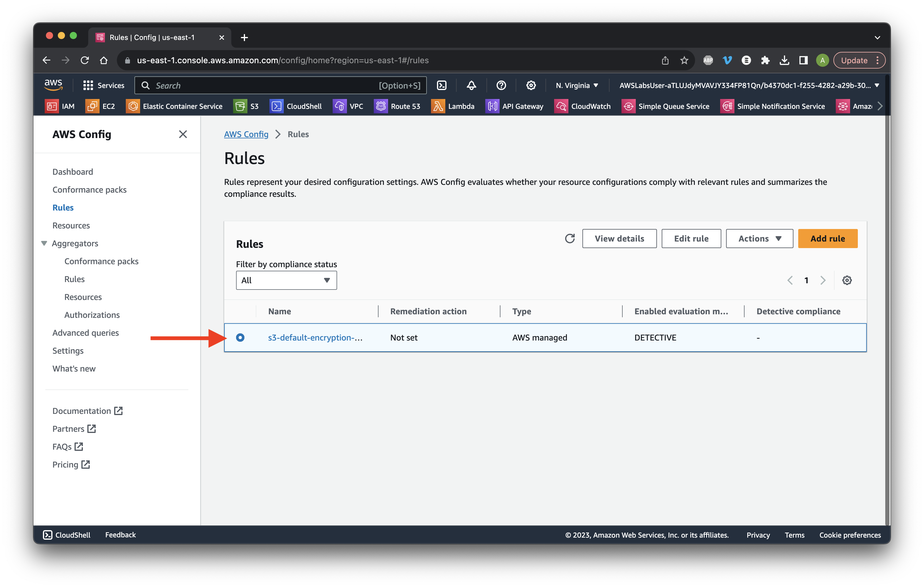Open the AWSLabsUser account menu

[749, 85]
